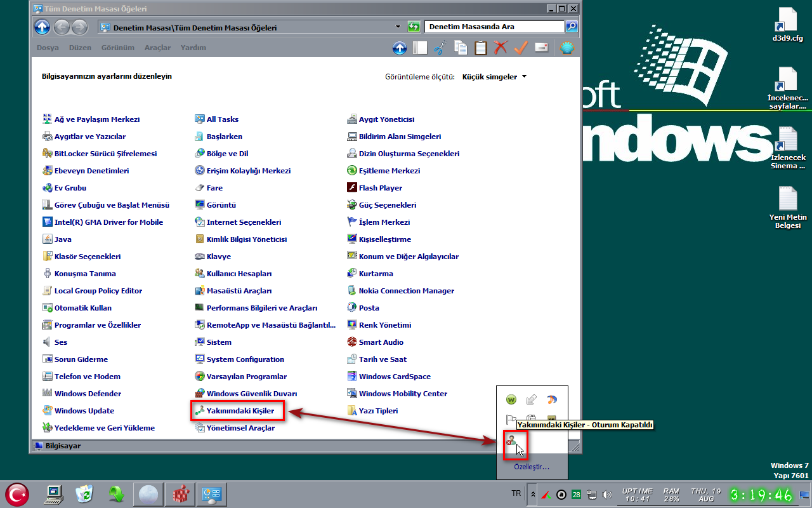Click the orange-blue music note tray icon

click(x=552, y=399)
